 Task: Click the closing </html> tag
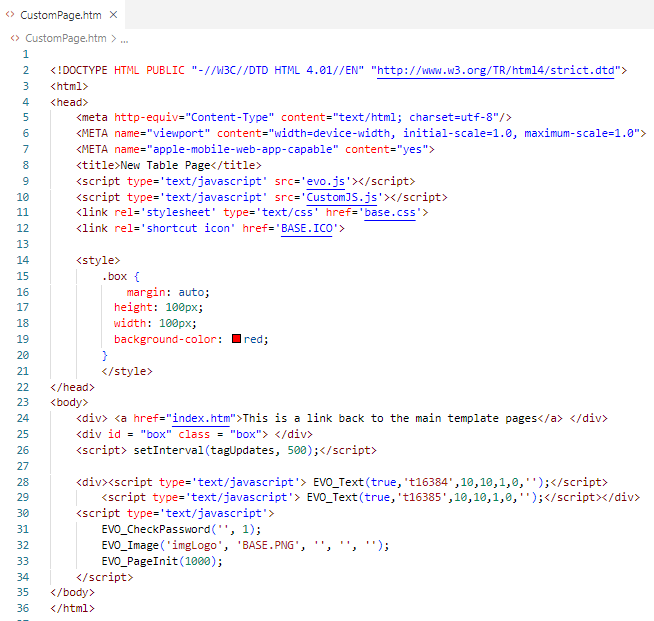tap(73, 608)
